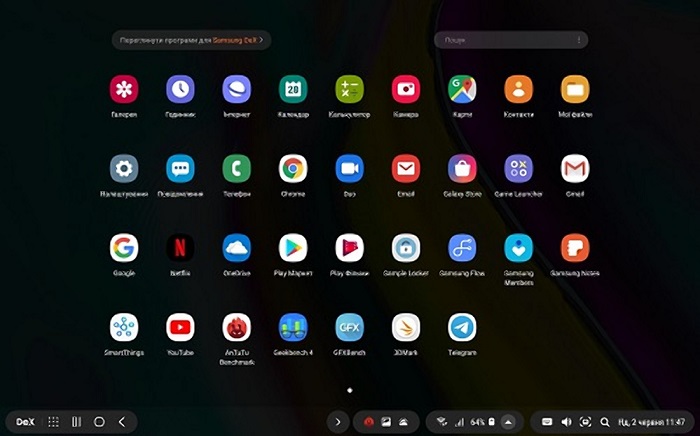Image resolution: width=700 pixels, height=436 pixels.
Task: Open Telegram
Action: coord(462,327)
